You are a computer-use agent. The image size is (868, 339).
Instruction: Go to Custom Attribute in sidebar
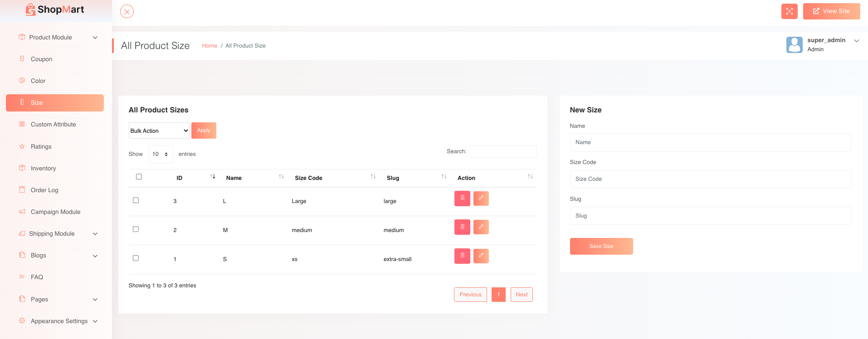coord(53,125)
